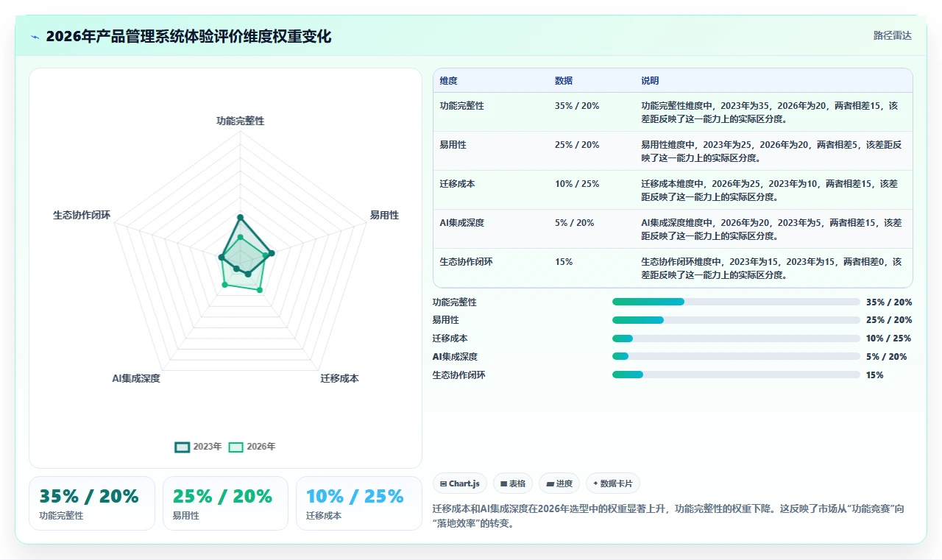Click the 5% / 20% table cell

click(574, 223)
